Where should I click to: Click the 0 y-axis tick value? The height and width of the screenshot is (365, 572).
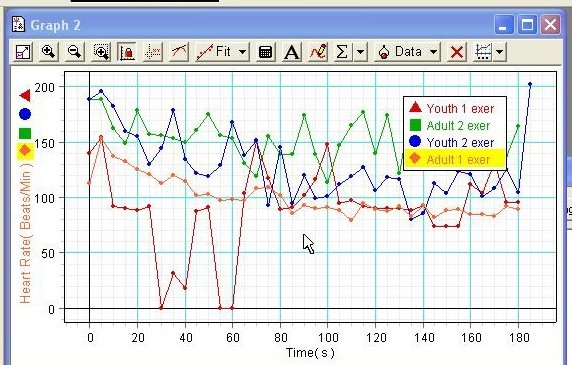(x=51, y=309)
